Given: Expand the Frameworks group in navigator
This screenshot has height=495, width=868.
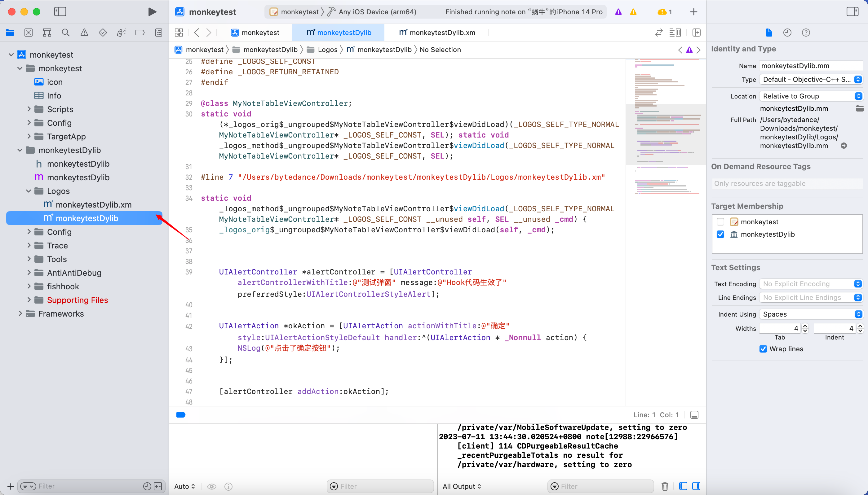Looking at the screenshot, I should tap(20, 313).
